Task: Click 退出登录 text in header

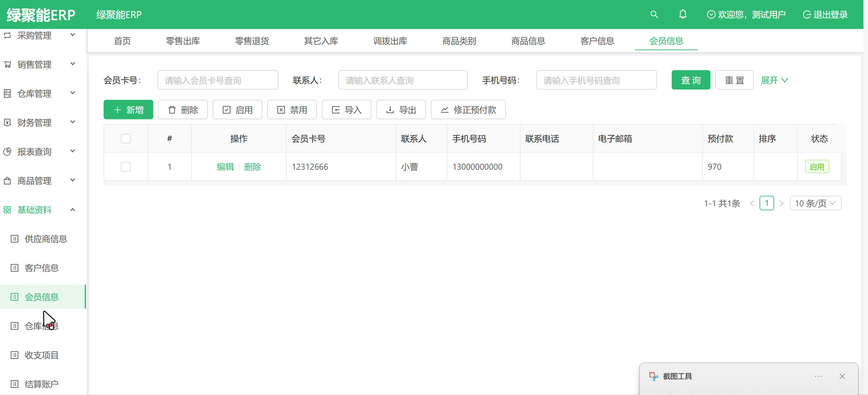Action: pyautogui.click(x=831, y=14)
